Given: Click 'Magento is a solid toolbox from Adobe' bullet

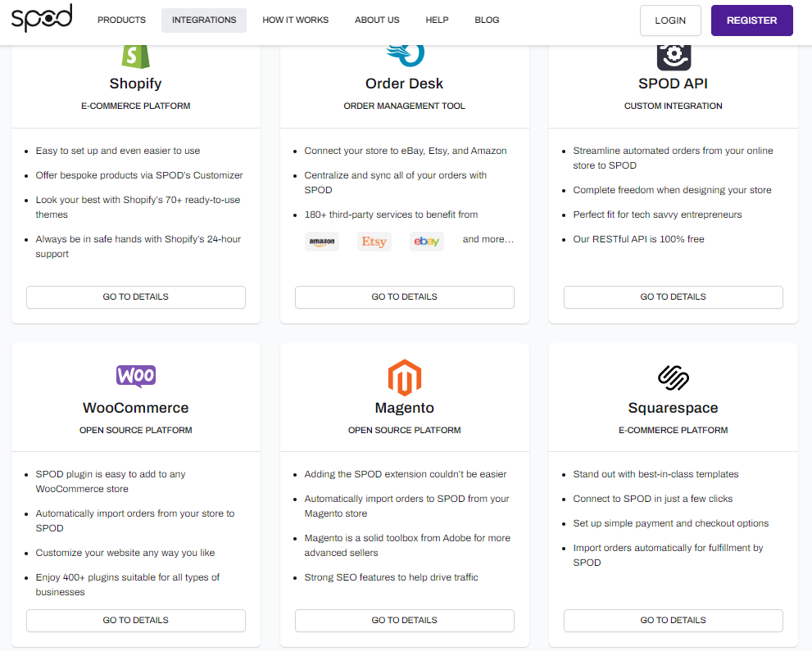Looking at the screenshot, I should [407, 545].
